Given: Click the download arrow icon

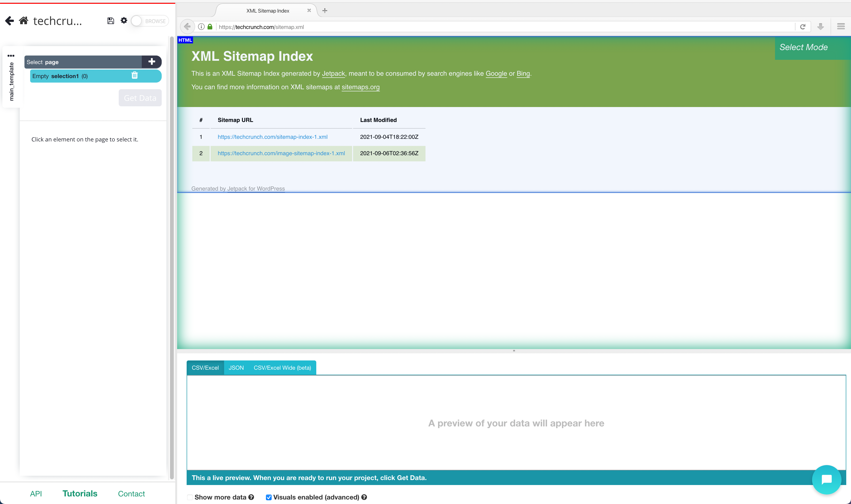Looking at the screenshot, I should tap(820, 27).
